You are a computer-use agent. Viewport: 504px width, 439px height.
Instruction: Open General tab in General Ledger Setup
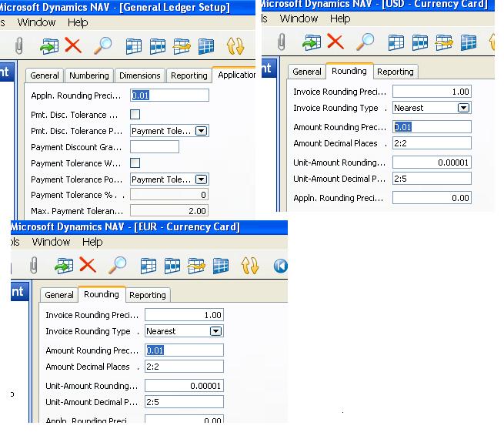click(45, 75)
